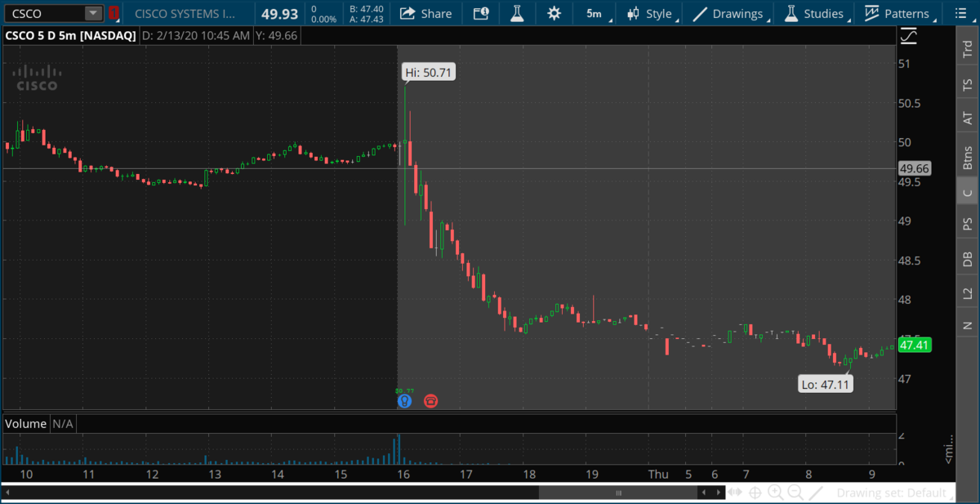
Task: Click the N/A volume value
Action: coord(63,424)
